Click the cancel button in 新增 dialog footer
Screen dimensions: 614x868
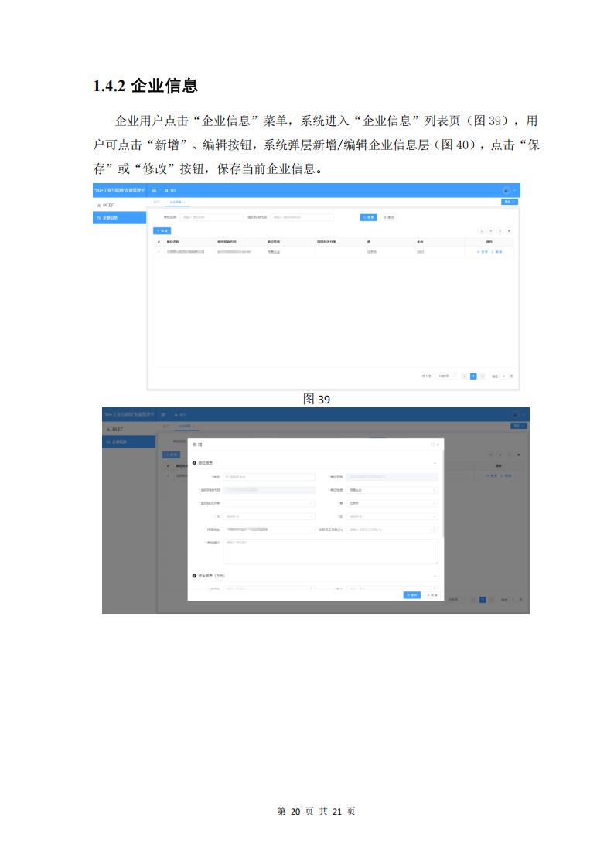tap(432, 595)
